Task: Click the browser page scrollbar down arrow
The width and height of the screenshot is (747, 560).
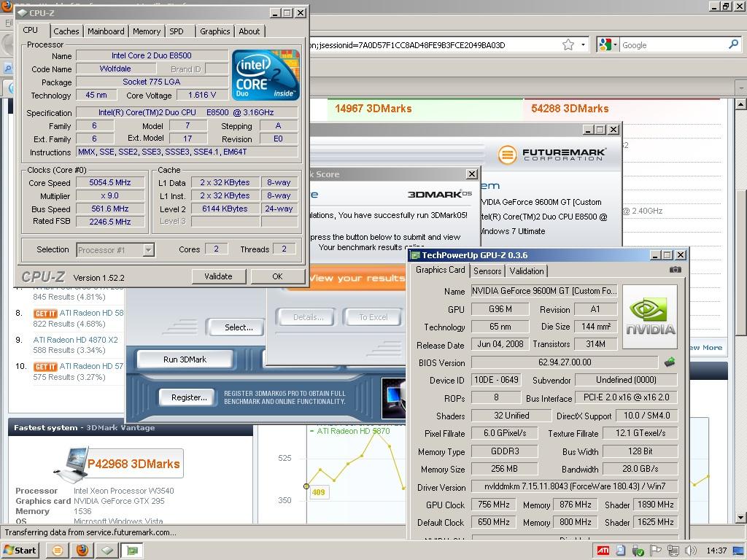Action: tap(740, 518)
